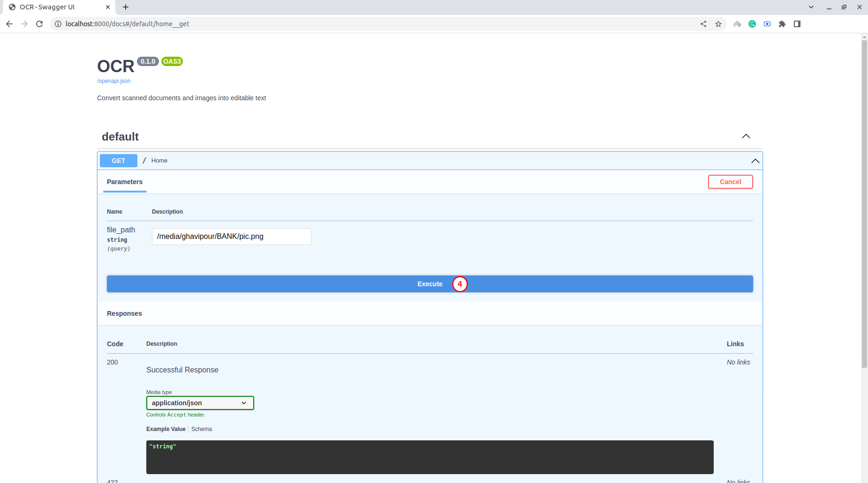Open the bicycle-shaped extension icon

click(737, 24)
